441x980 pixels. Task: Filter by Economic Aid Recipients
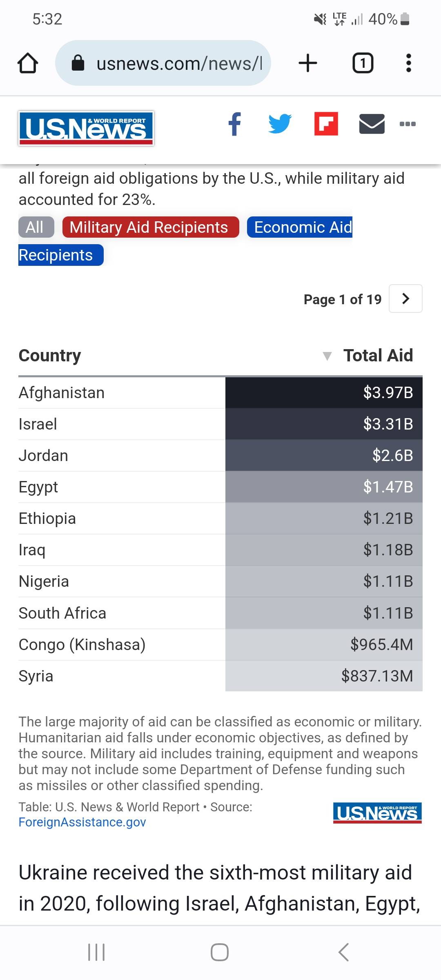pos(300,227)
